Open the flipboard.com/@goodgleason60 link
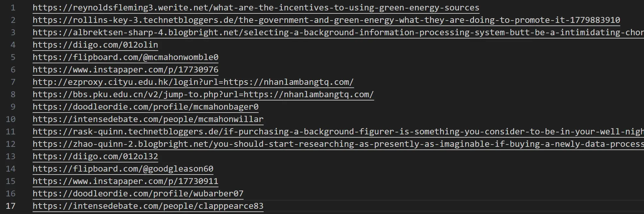644x214 pixels. tap(123, 169)
